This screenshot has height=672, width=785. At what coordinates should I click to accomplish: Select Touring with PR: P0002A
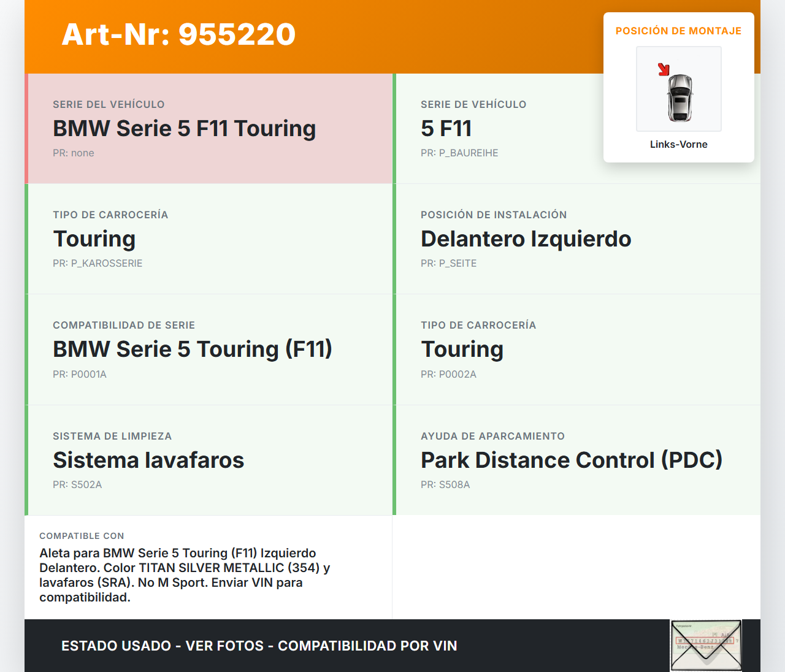pos(462,349)
